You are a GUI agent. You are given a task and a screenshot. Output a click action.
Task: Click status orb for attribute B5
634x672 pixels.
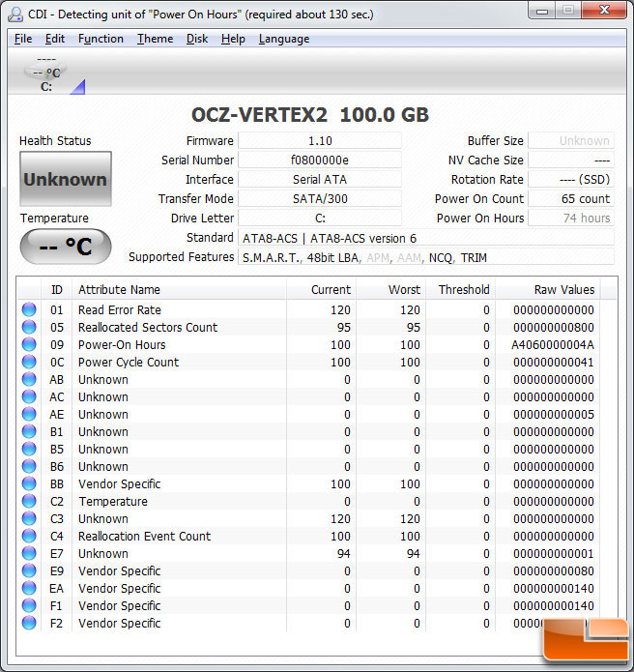29,449
